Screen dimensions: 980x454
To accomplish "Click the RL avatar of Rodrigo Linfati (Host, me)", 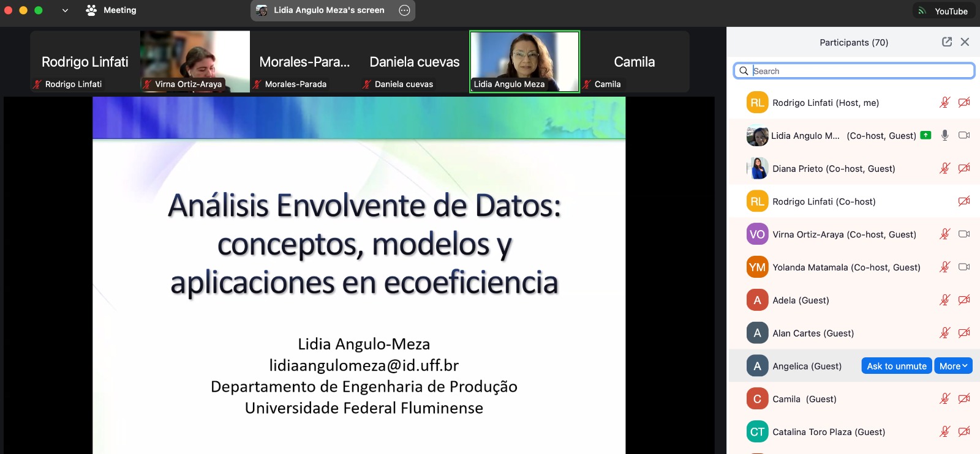I will [x=757, y=102].
